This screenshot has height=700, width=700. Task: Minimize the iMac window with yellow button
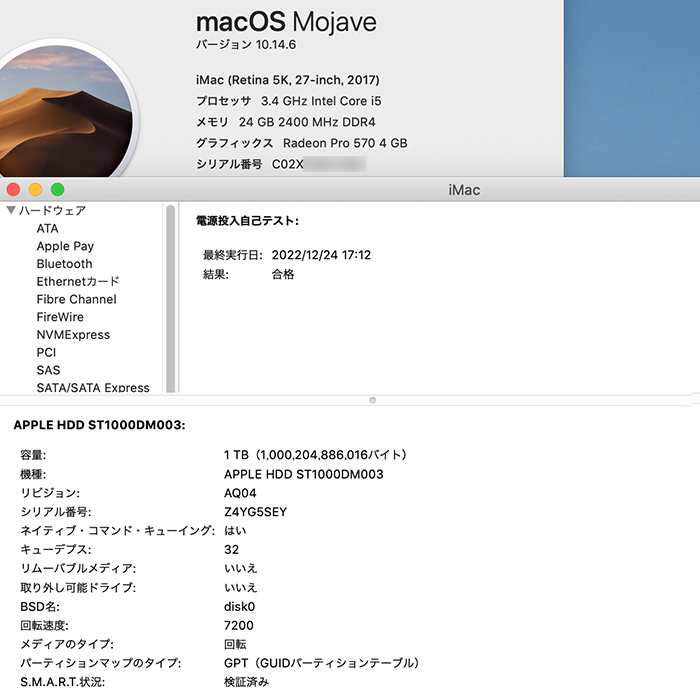(35, 190)
